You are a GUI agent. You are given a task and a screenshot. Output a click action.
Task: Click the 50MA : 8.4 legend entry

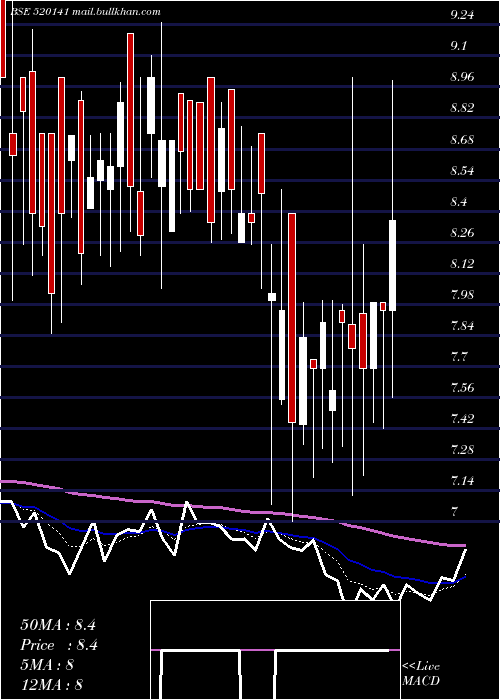pos(58,625)
